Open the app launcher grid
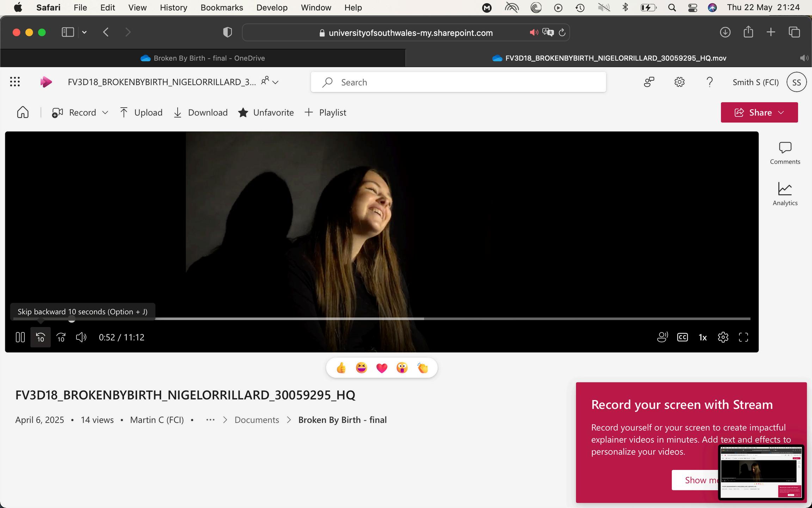The width and height of the screenshot is (812, 508). (15, 82)
